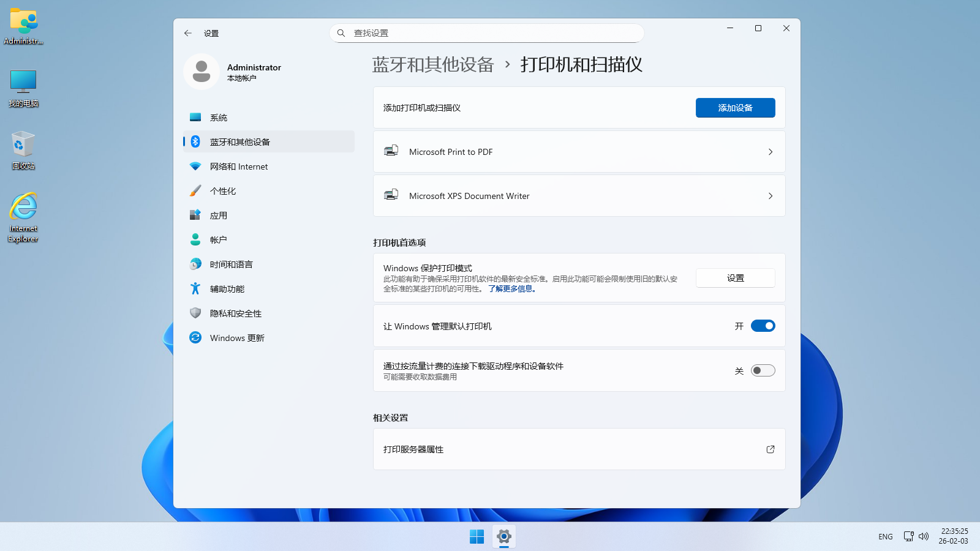Click 添加打印机或扫描仪 label text
This screenshot has height=551, width=980.
click(422, 108)
